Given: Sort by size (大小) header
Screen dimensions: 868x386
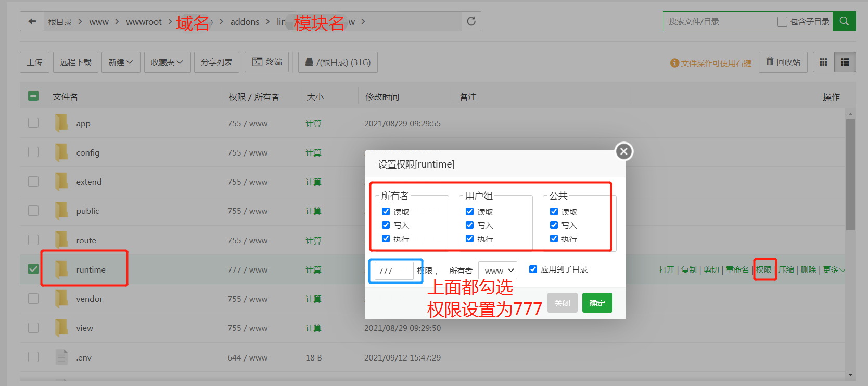Looking at the screenshot, I should pos(315,97).
